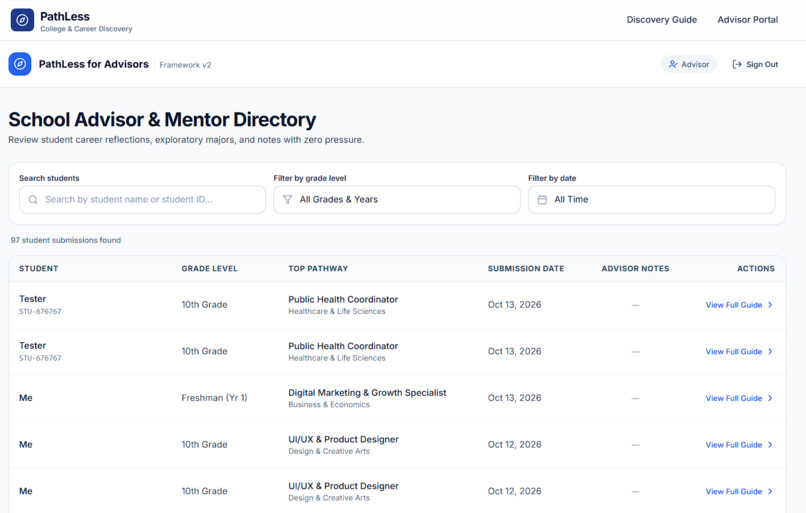Click the Freshman (Yr 1) grade cell
Viewport: 806px width, 513px height.
coord(214,398)
